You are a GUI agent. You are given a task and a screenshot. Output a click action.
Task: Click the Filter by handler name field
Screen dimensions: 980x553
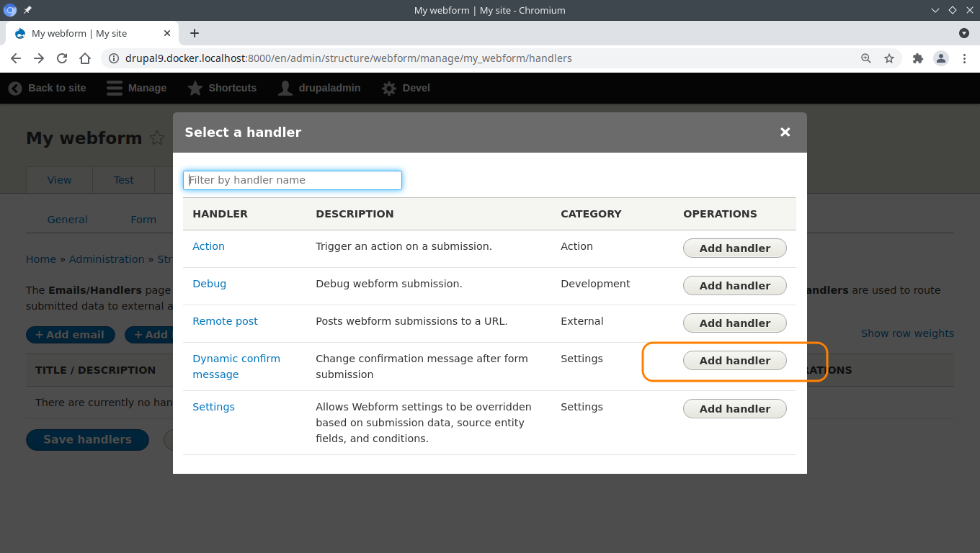(293, 180)
